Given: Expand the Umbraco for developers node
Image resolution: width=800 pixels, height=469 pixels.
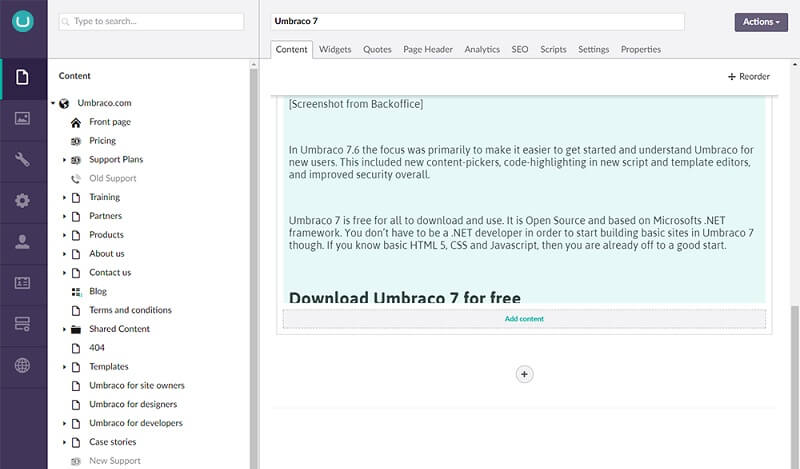Looking at the screenshot, I should tap(64, 424).
